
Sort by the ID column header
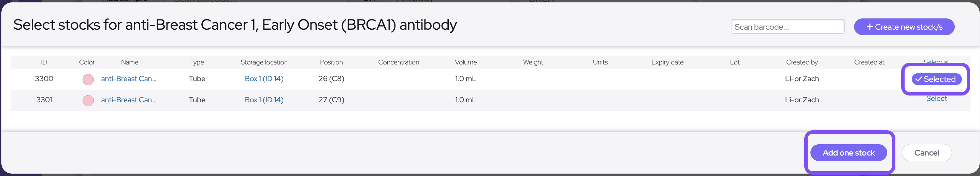click(x=44, y=62)
